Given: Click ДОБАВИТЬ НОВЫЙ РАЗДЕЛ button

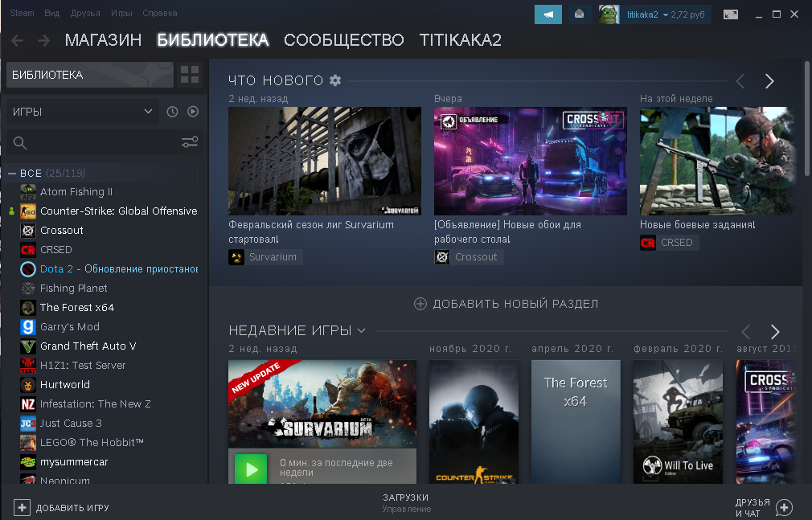Looking at the screenshot, I should coord(506,304).
